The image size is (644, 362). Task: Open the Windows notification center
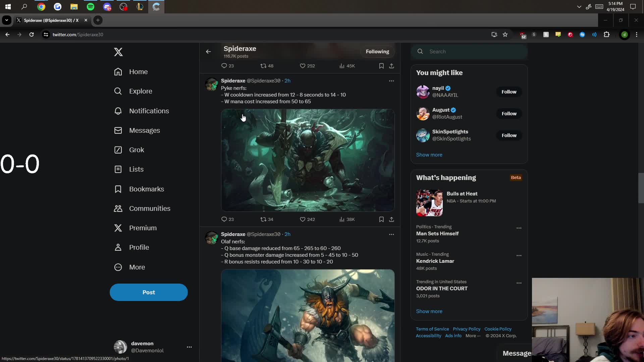pos(633,7)
